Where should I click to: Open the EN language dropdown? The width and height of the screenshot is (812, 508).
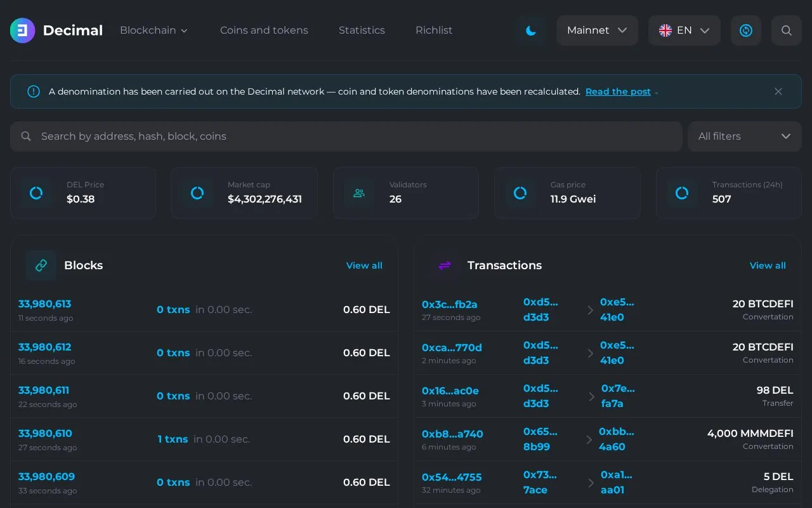(684, 30)
